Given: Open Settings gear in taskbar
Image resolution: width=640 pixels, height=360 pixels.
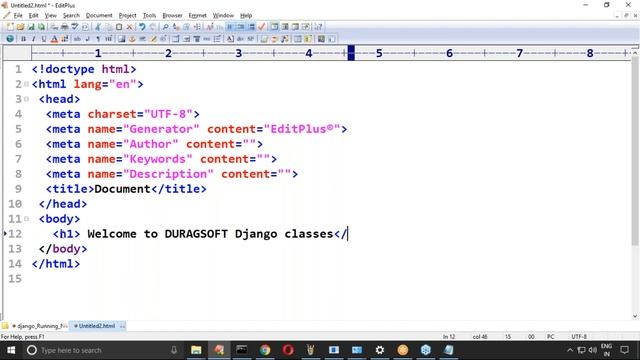Looking at the screenshot, I should [x=380, y=350].
